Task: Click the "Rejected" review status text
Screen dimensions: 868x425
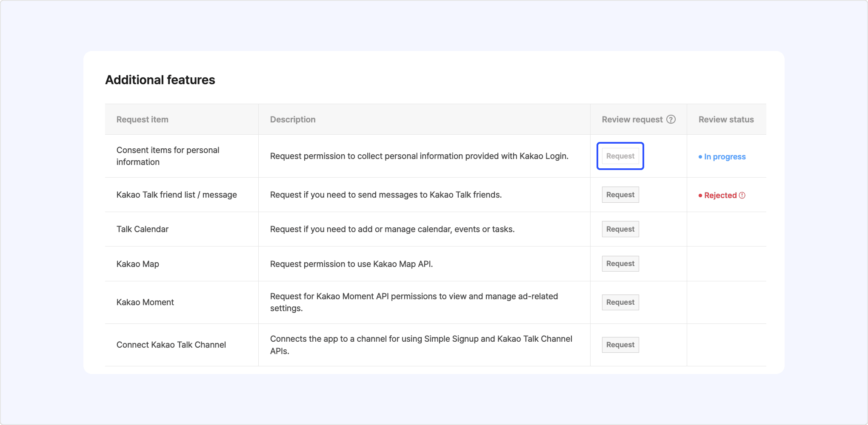Action: pyautogui.click(x=720, y=195)
